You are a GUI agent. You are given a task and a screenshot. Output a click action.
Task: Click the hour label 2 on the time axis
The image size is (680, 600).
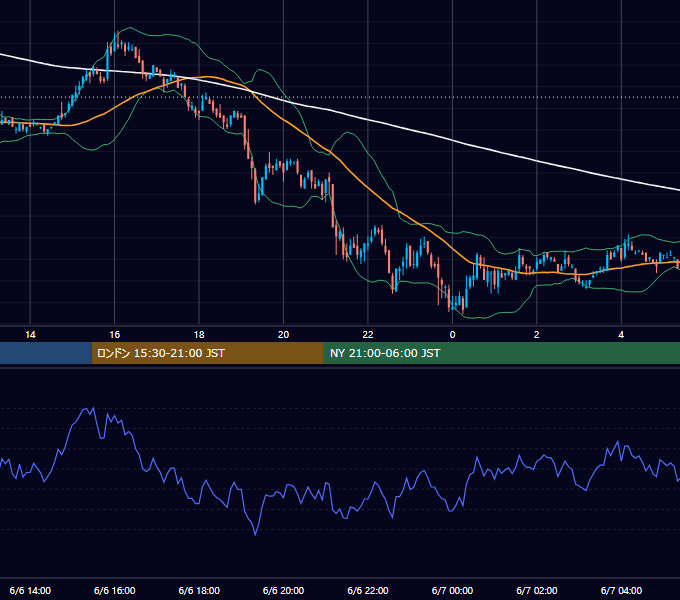(536, 335)
